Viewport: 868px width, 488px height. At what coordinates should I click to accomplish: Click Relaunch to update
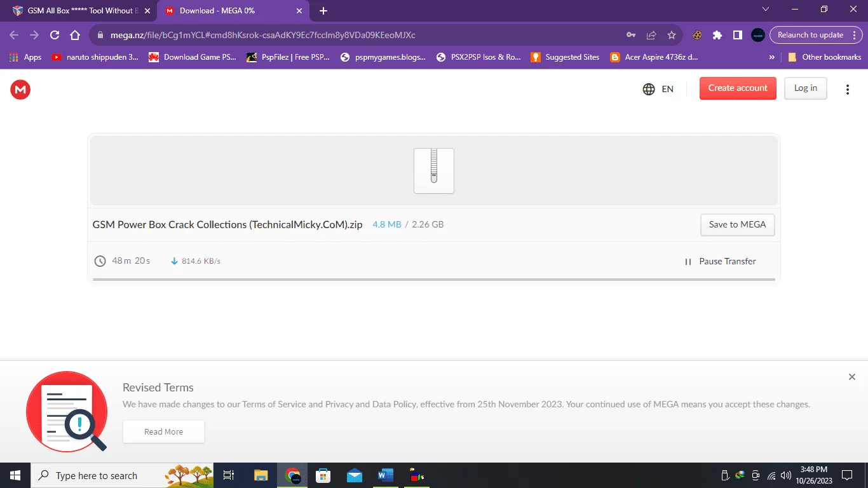coord(815,35)
